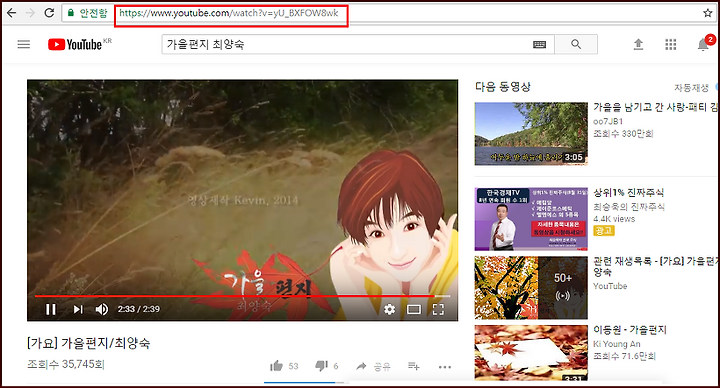Dislike the video with thumbs down
The height and width of the screenshot is (388, 720).
tap(321, 366)
